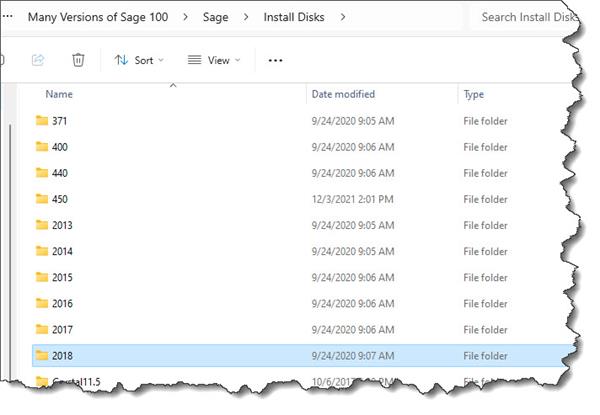Sort by Name column header
The width and height of the screenshot is (600, 415).
tap(59, 94)
